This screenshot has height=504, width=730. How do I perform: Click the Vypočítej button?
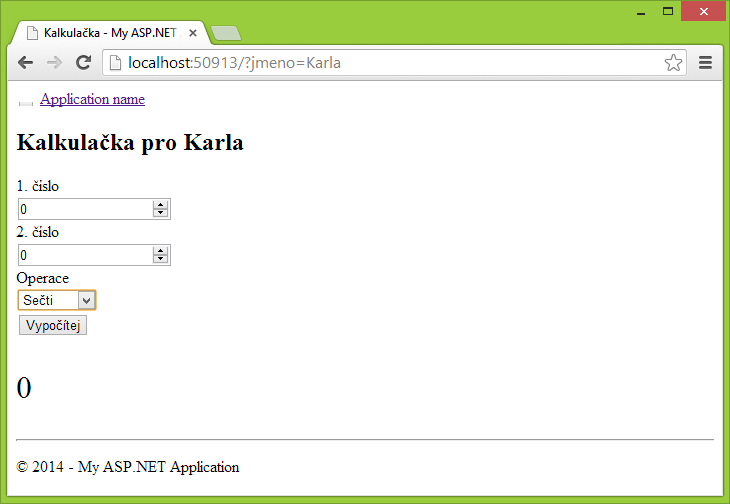click(53, 325)
